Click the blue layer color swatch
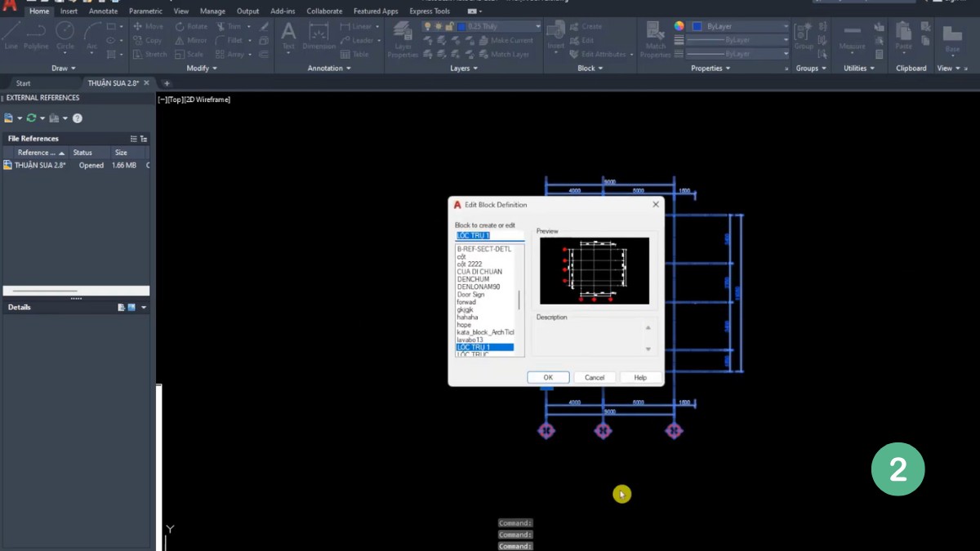 [x=462, y=26]
